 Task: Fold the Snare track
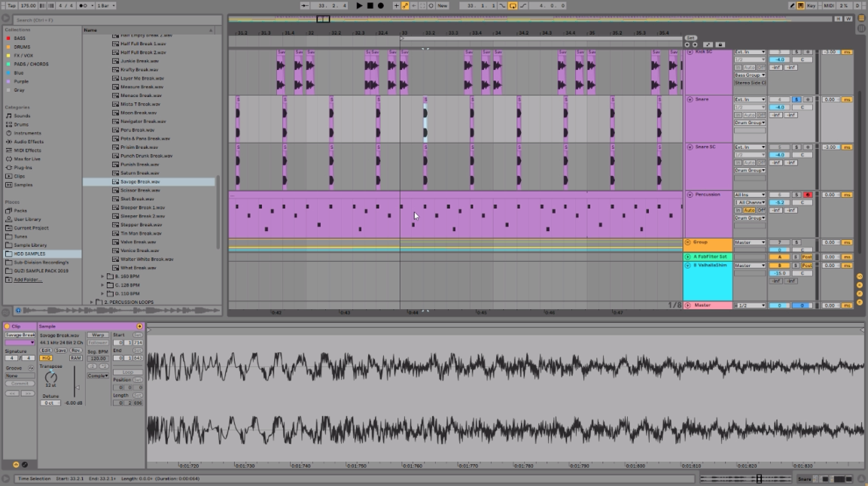pyautogui.click(x=690, y=100)
